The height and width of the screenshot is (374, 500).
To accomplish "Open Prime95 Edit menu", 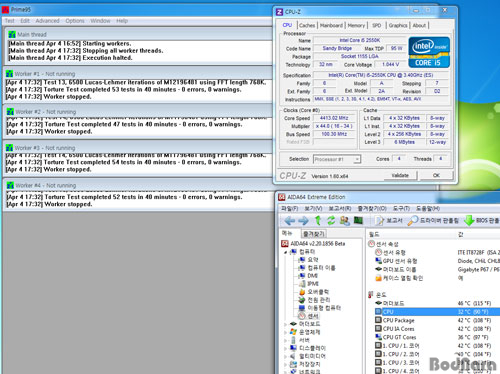I will coord(25,21).
